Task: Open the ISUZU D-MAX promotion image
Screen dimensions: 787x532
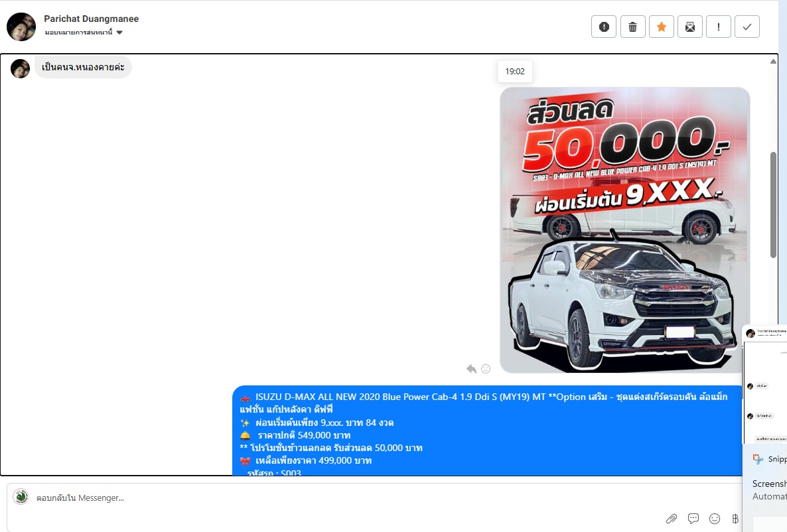Action: pyautogui.click(x=625, y=230)
